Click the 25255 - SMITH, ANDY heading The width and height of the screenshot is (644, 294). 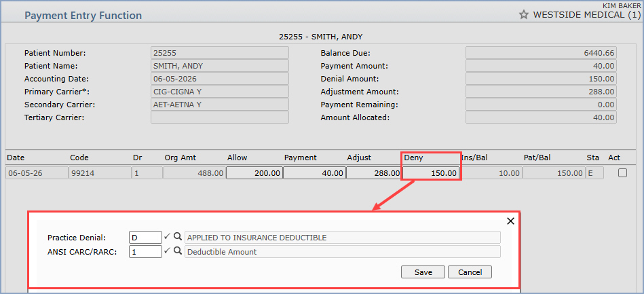[321, 37]
